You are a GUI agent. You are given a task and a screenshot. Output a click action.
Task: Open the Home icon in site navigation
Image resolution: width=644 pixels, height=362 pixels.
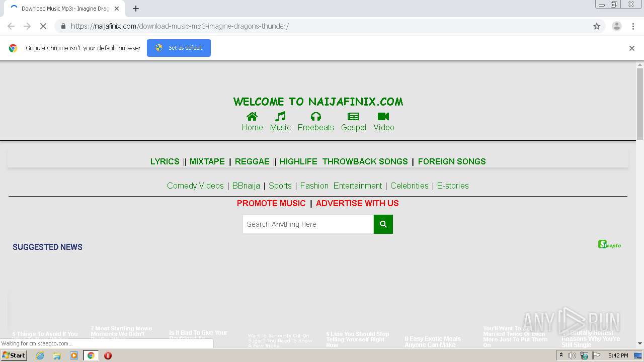coord(252,117)
